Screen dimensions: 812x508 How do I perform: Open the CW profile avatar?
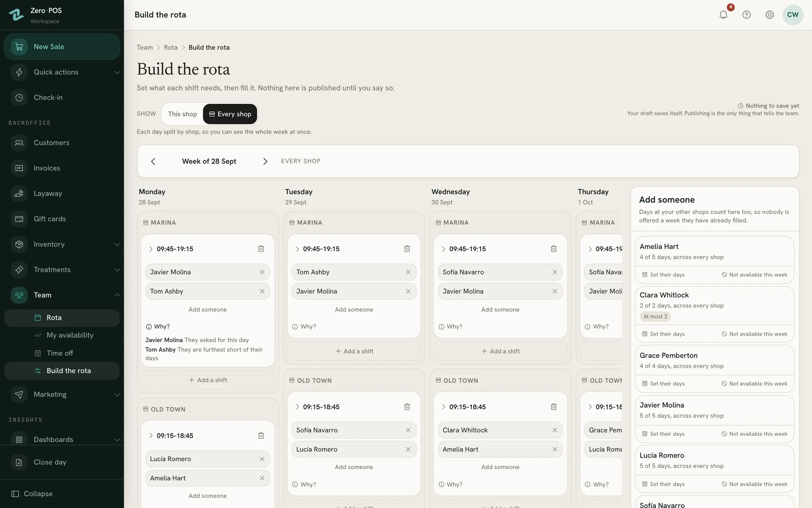tap(793, 15)
